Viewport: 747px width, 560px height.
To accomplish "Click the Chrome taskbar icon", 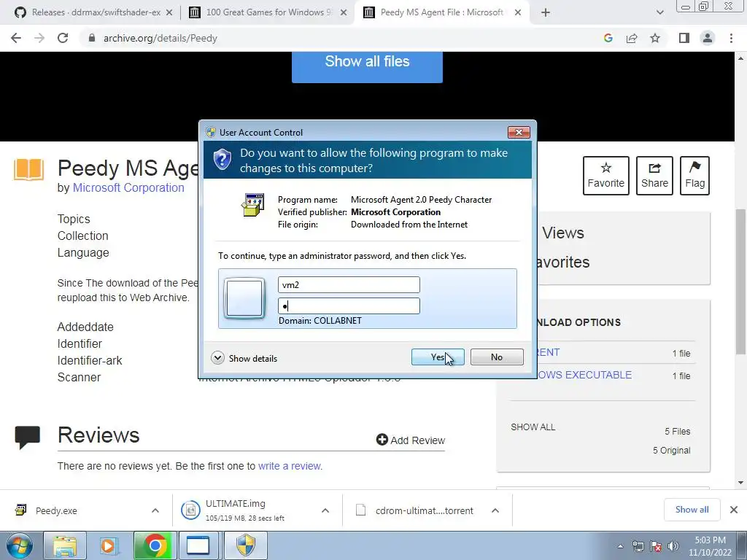I will tap(155, 545).
